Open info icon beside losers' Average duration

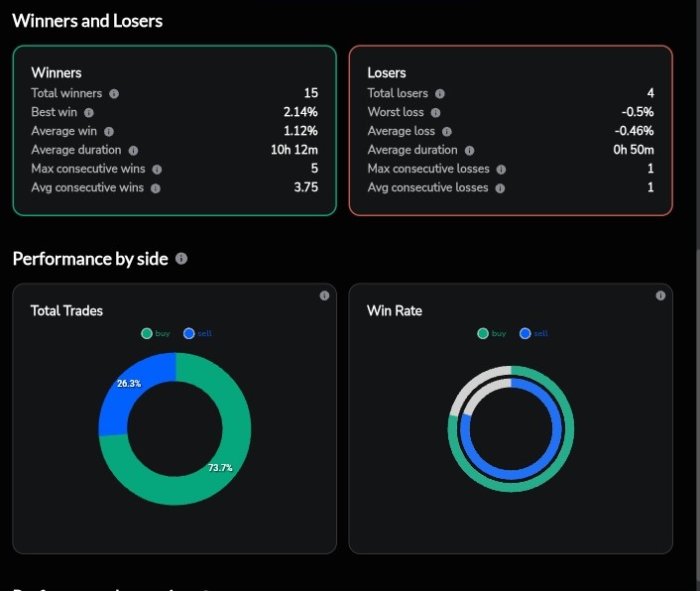click(x=469, y=151)
